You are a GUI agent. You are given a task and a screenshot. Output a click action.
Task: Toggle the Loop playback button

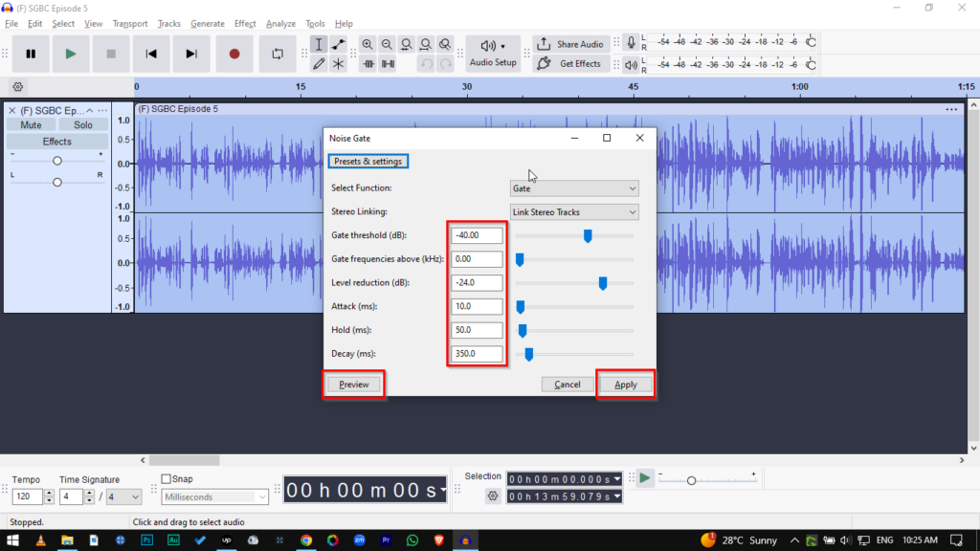coord(278,55)
